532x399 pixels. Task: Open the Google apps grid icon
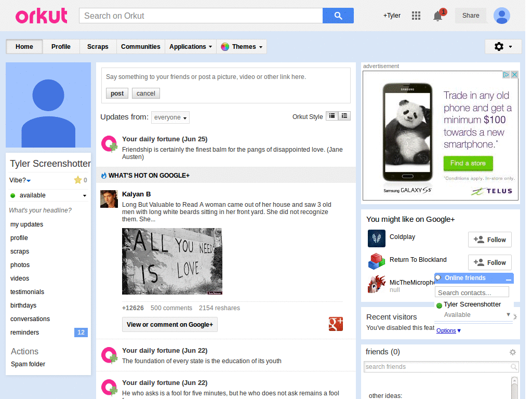(x=416, y=16)
